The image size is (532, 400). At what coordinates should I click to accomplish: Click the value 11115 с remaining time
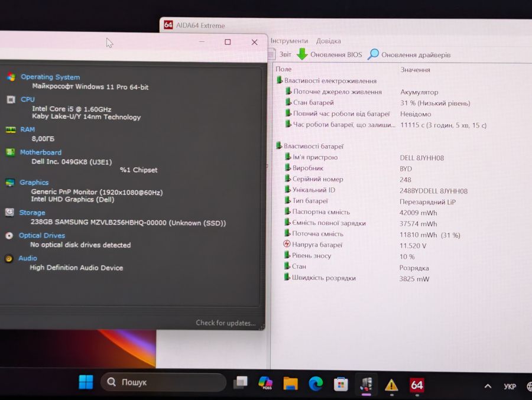(x=443, y=125)
